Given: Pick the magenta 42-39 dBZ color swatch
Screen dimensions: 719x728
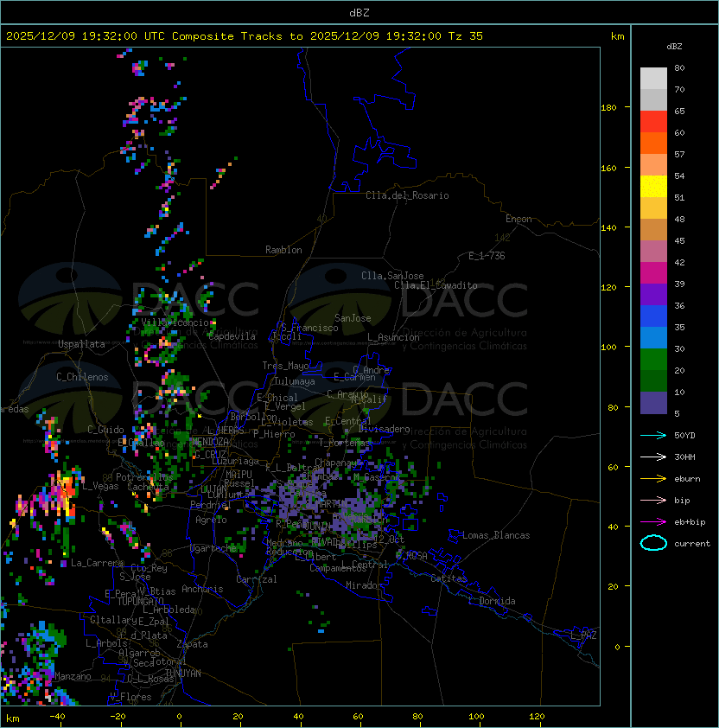Looking at the screenshot, I should pos(653,273).
